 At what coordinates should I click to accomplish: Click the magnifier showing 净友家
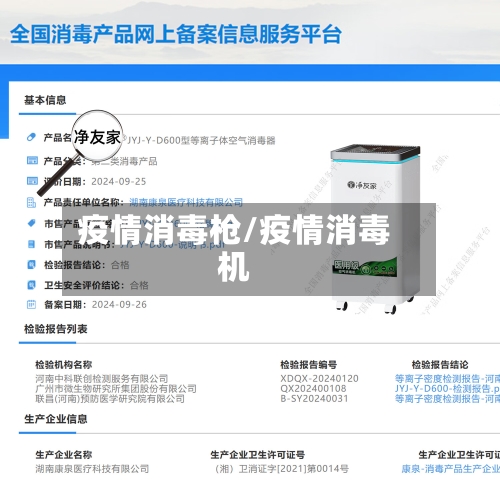[x=97, y=137]
